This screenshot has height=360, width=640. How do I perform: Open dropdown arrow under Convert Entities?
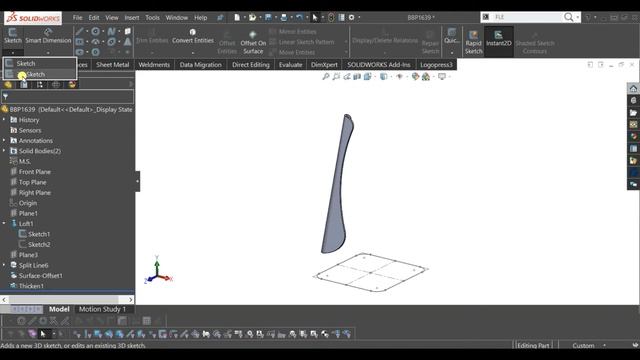tap(193, 52)
